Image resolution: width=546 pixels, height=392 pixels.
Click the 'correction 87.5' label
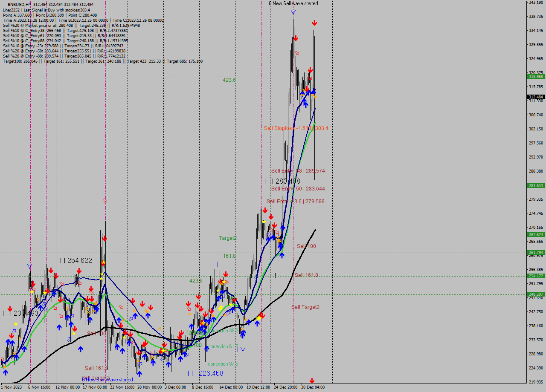[x=223, y=364]
